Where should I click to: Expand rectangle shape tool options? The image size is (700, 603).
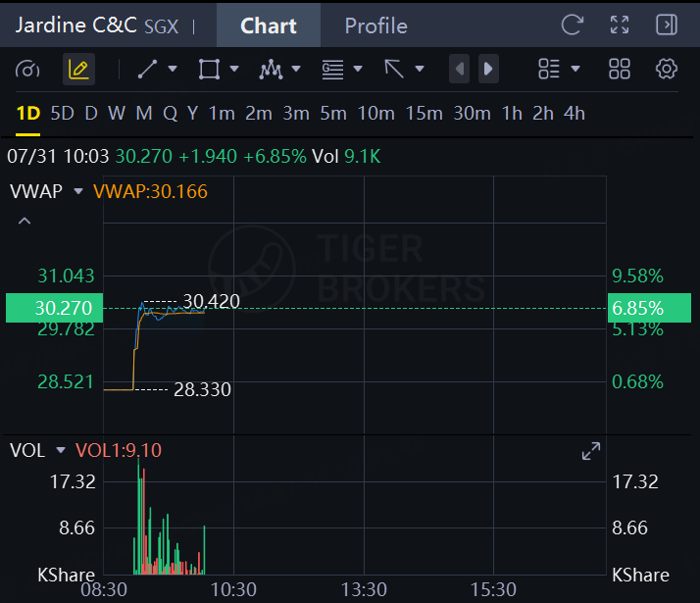pyautogui.click(x=234, y=69)
